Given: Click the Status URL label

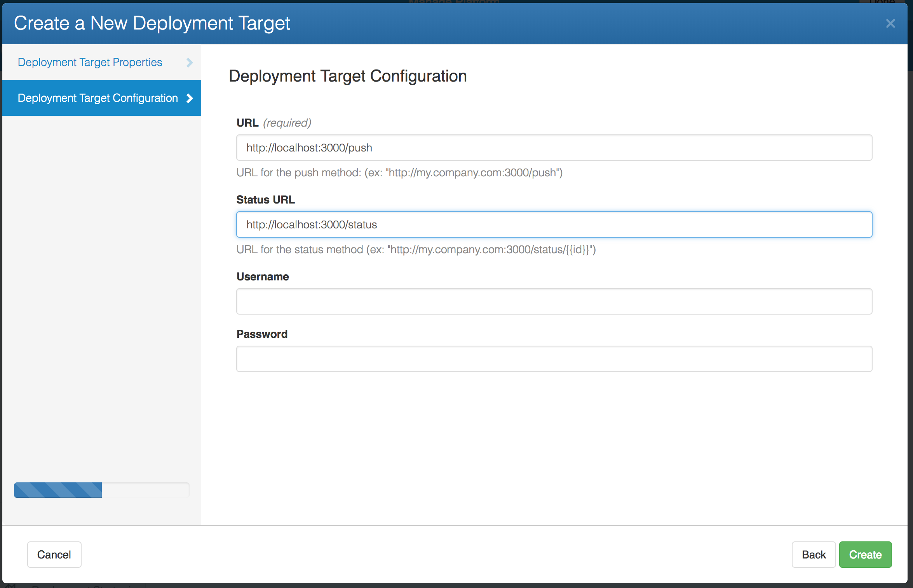Looking at the screenshot, I should click(x=265, y=200).
